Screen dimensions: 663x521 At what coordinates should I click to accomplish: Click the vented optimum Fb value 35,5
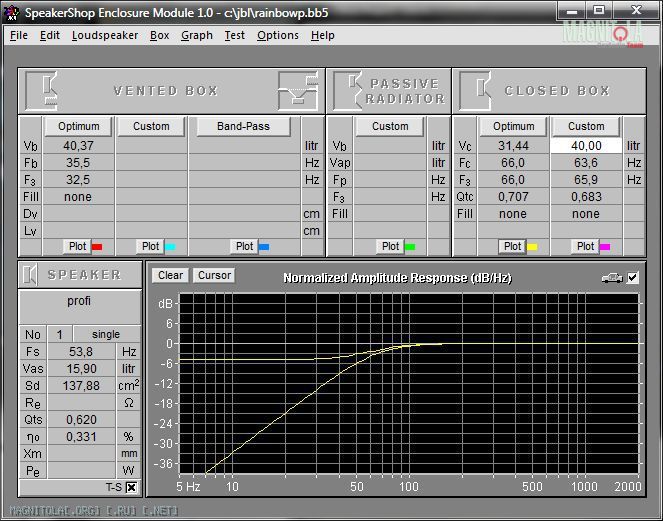pyautogui.click(x=78, y=163)
